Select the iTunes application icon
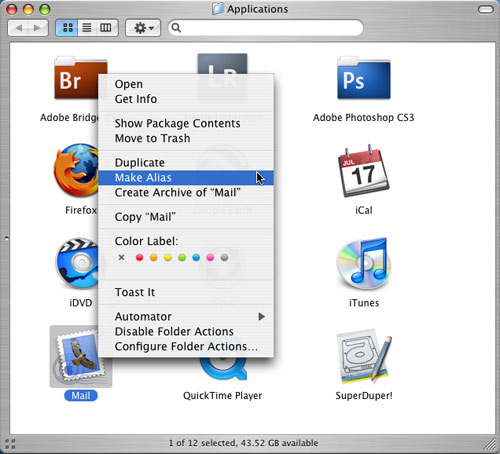Viewport: 500px width, 454px height. pos(364,263)
